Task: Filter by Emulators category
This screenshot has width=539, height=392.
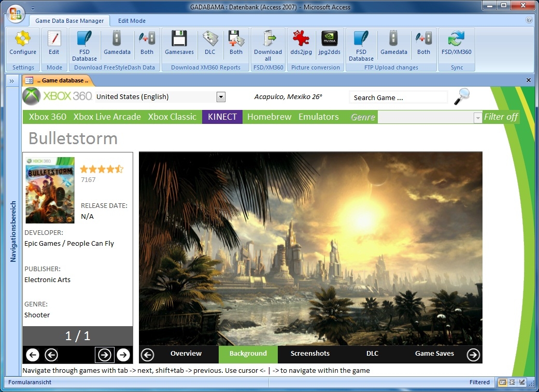Action: pyautogui.click(x=318, y=117)
